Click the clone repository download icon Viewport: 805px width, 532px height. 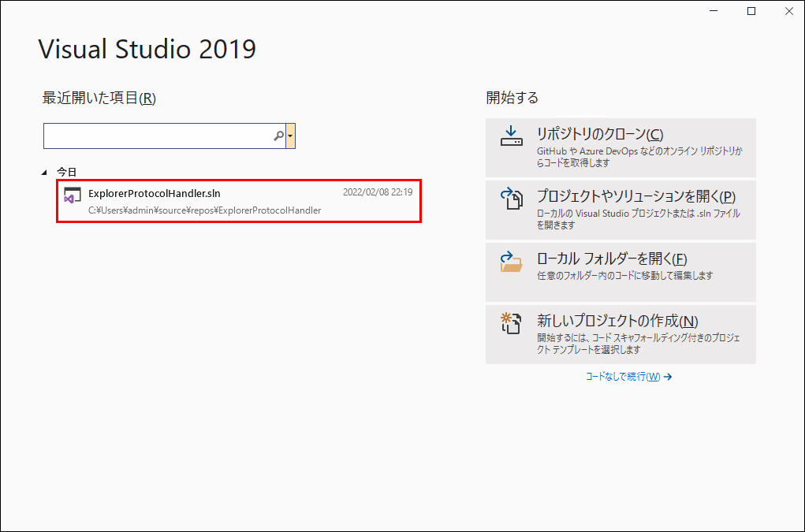click(x=512, y=136)
